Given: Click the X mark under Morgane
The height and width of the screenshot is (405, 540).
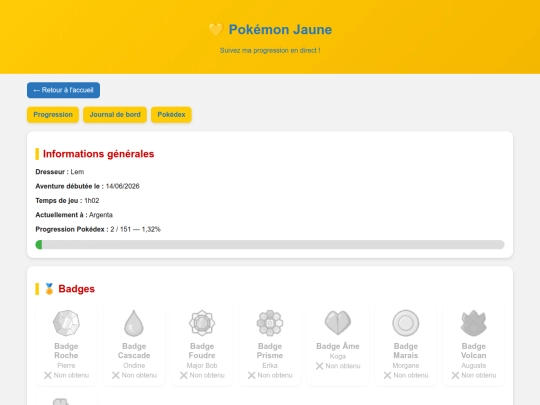Looking at the screenshot, I should click(x=387, y=375).
